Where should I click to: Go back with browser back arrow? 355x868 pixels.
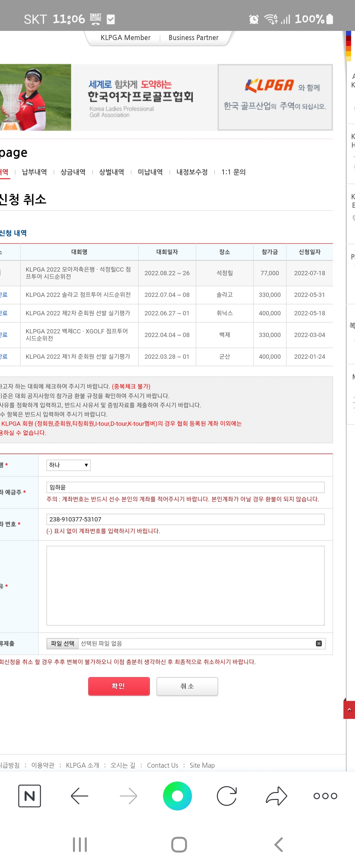coord(80,796)
